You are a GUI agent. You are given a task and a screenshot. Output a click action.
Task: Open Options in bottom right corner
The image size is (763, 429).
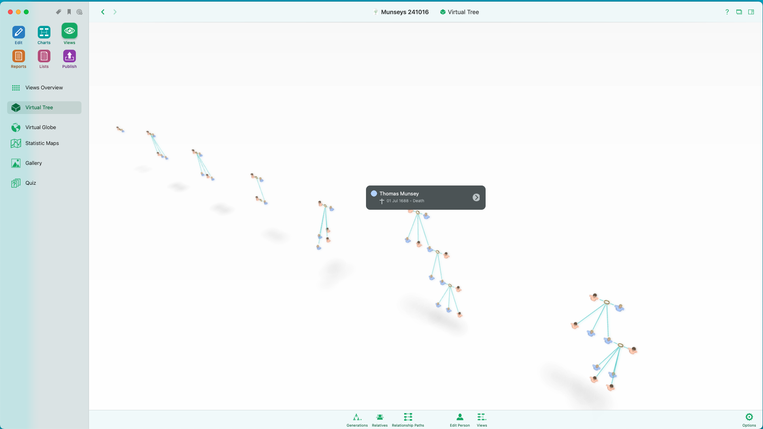pyautogui.click(x=749, y=420)
